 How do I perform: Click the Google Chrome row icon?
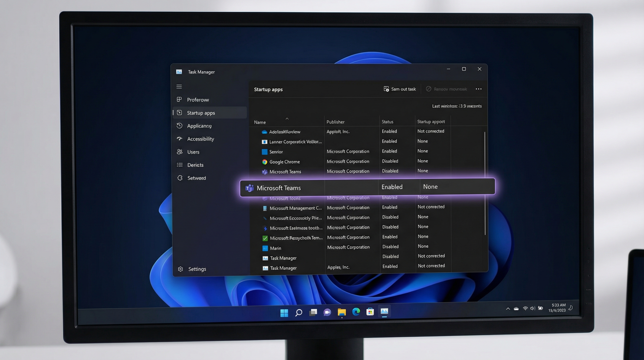(264, 162)
